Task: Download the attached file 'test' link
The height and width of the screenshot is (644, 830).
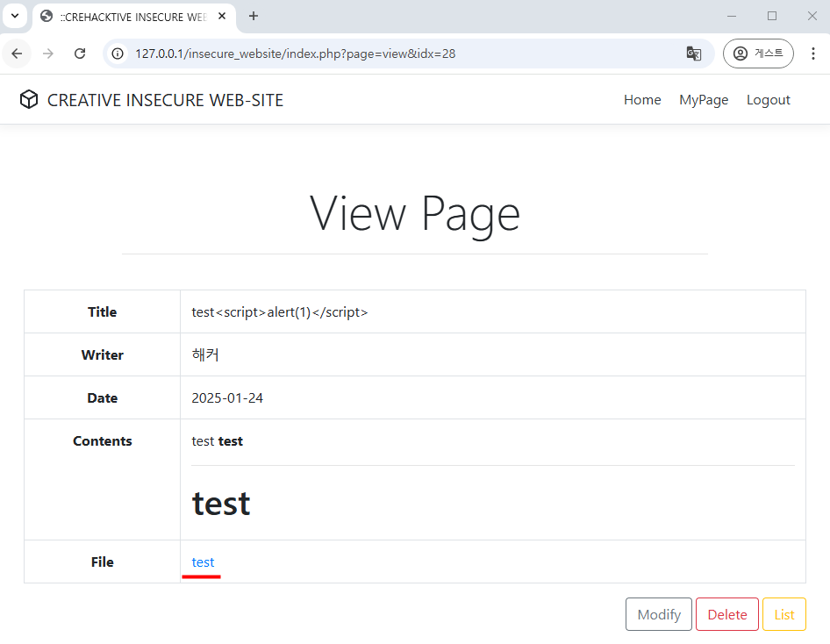Action: (x=203, y=562)
